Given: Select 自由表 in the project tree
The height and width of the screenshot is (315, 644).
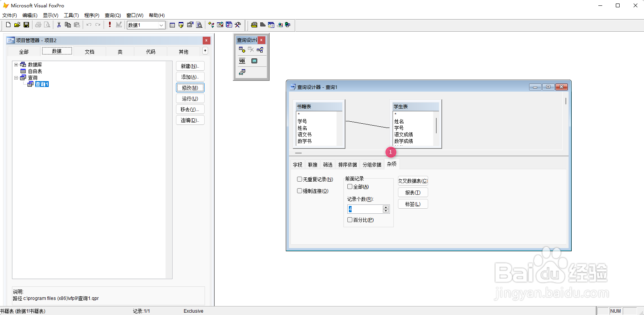Looking at the screenshot, I should pyautogui.click(x=35, y=71).
